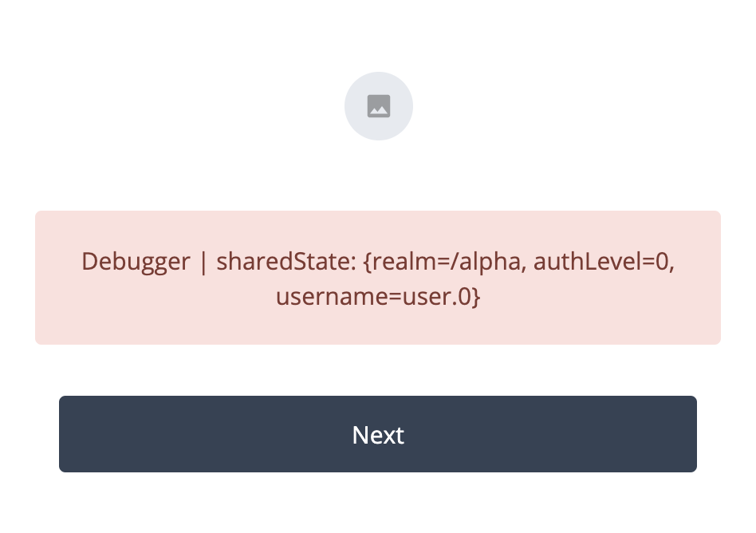Select the broken image thumbnail at top

tap(379, 106)
